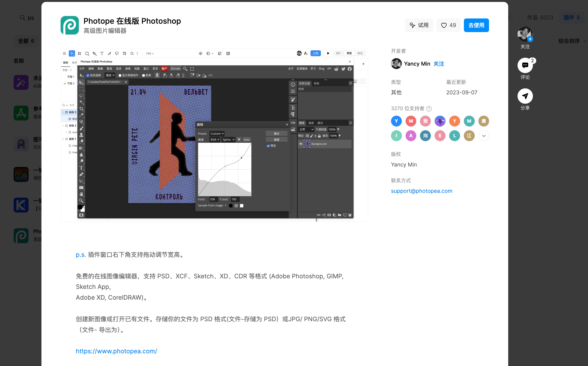Image resolution: width=588 pixels, height=366 pixels.
Task: Select the Photopea Zoom tool
Action: point(81,201)
